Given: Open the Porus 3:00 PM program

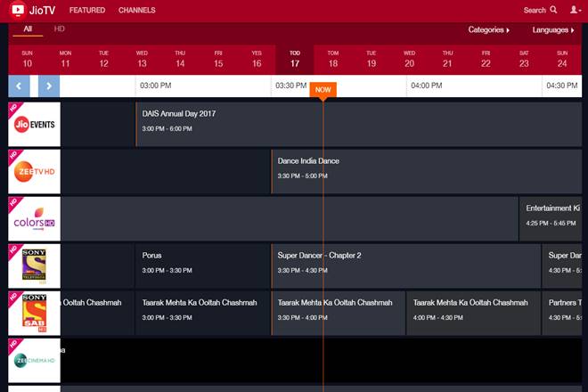Looking at the screenshot, I should pos(202,266).
